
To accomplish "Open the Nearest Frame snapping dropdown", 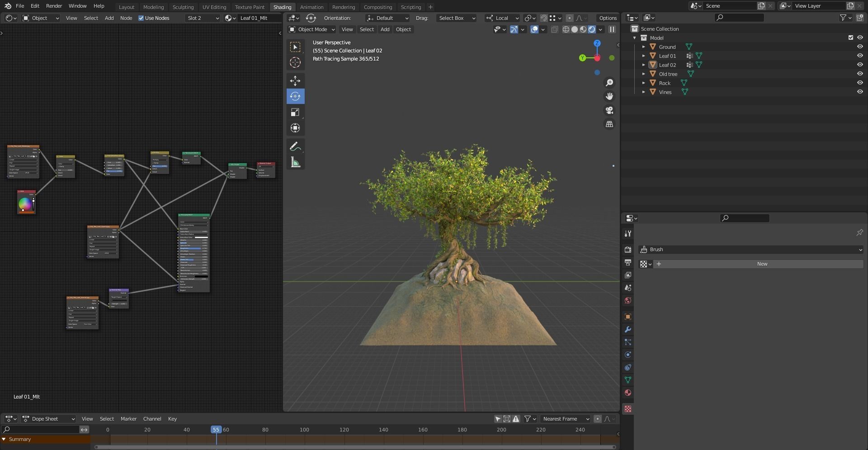I will tap(565, 419).
